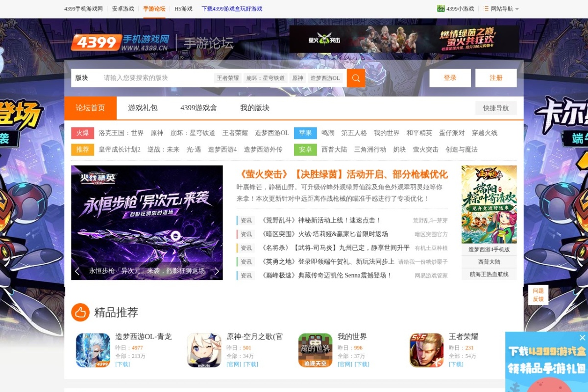Open 第五人格 forum link
588x392 pixels.
pyautogui.click(x=354, y=133)
